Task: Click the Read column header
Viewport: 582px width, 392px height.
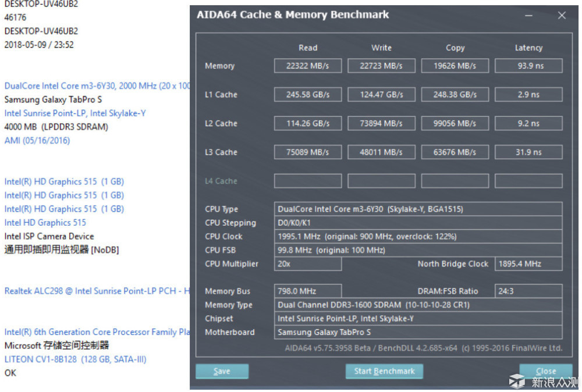Action: pyautogui.click(x=308, y=48)
